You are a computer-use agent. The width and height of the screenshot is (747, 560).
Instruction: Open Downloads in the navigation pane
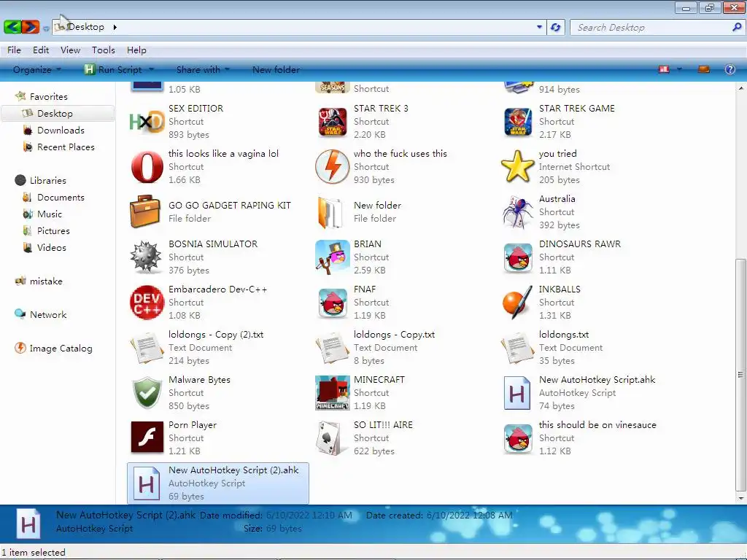[x=53, y=131]
